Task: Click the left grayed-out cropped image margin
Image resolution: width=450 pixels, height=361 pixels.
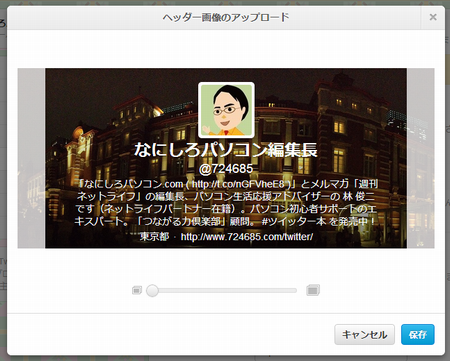Action: 31,158
